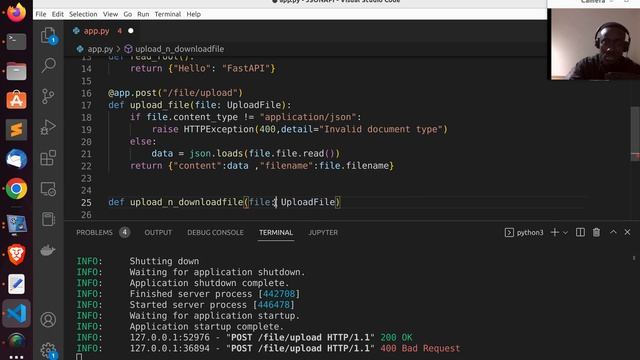Show applications grid in dock
640x360 pixels.
[16, 357]
